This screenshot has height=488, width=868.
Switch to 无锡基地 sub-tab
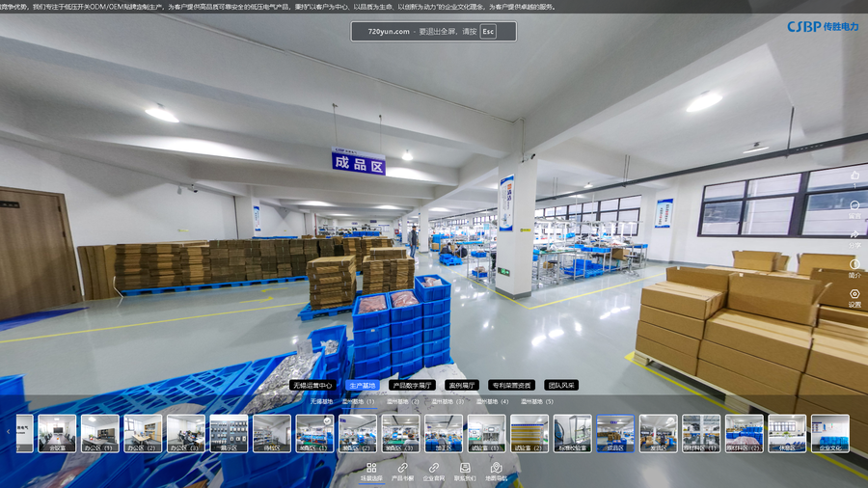[x=321, y=402]
